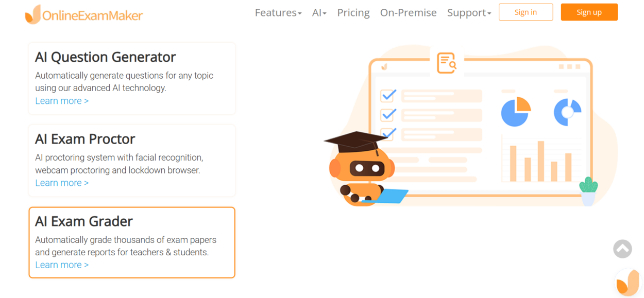Expand the Features dropdown

[x=278, y=12]
